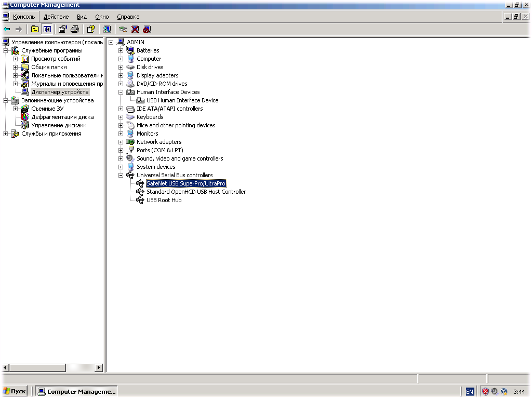Select Диспетчер устройств in tree
The height and width of the screenshot is (399, 532).
coord(60,92)
